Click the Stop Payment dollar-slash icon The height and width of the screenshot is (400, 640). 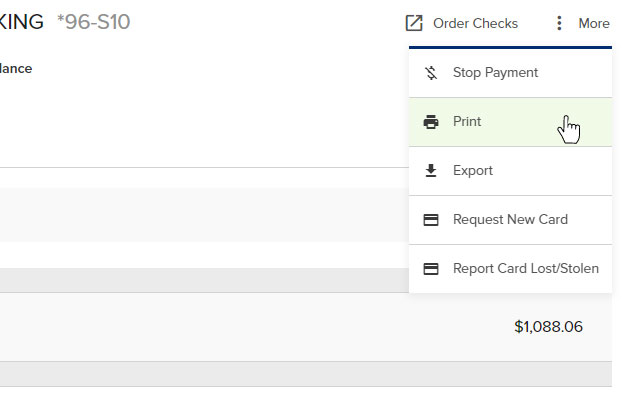click(x=431, y=73)
